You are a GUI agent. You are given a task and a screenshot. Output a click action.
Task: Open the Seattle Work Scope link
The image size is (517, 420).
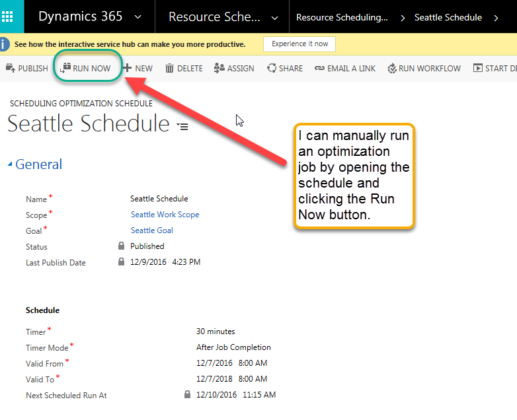(x=165, y=215)
